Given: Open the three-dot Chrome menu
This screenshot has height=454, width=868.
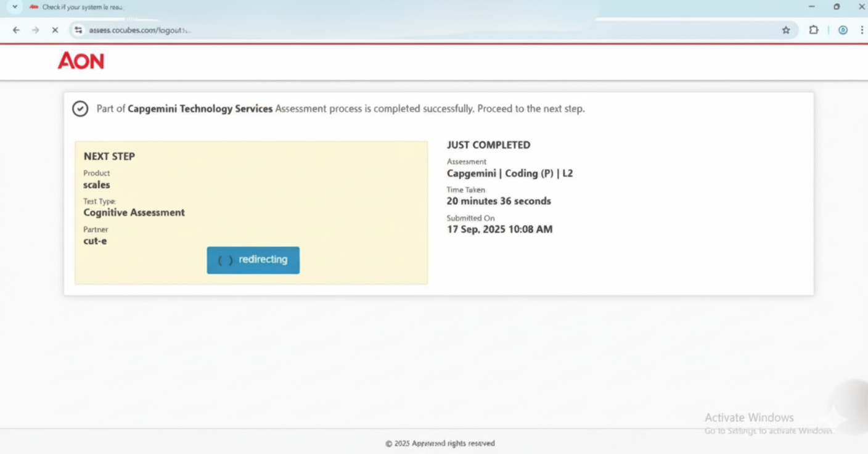Looking at the screenshot, I should tap(861, 29).
